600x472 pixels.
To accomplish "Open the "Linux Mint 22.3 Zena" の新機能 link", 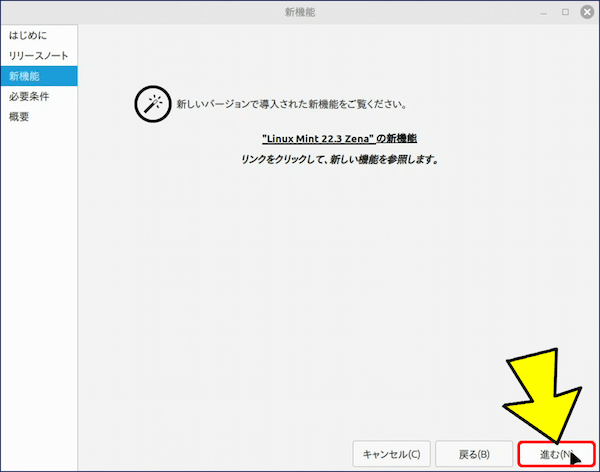I will (x=339, y=139).
